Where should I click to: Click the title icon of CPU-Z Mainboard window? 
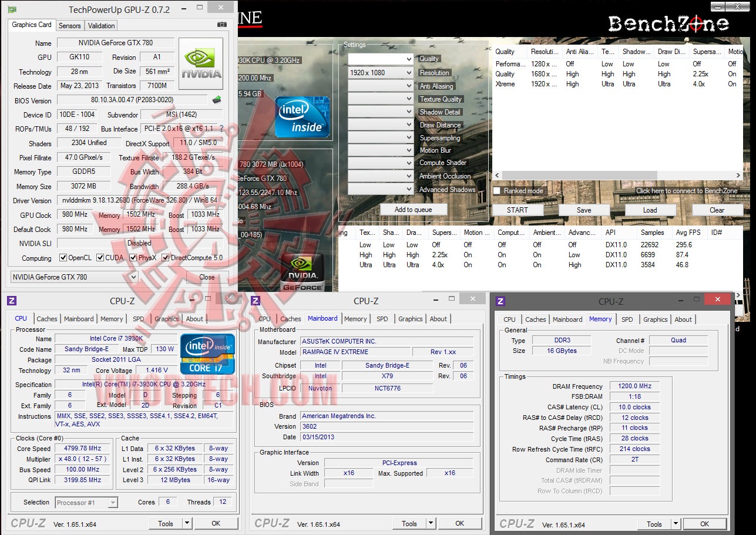click(x=255, y=301)
